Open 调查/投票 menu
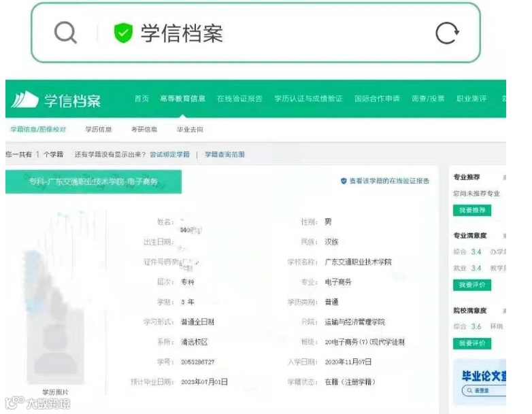532x414 pixels. (428, 99)
